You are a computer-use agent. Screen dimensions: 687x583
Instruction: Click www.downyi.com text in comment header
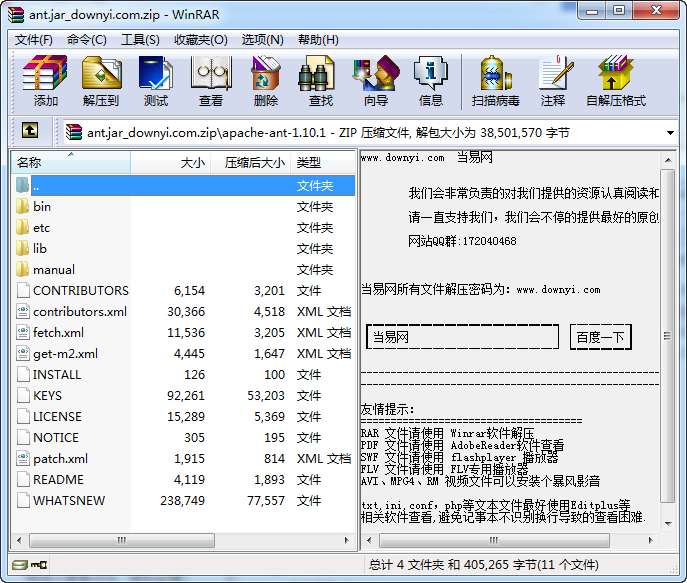(402, 158)
